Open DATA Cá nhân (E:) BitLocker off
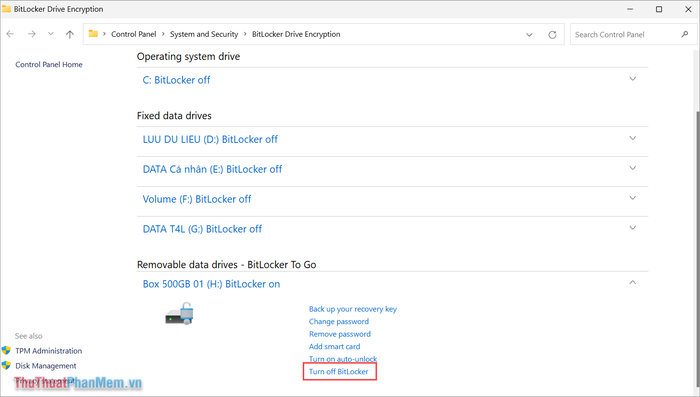Image resolution: width=700 pixels, height=397 pixels. (212, 169)
